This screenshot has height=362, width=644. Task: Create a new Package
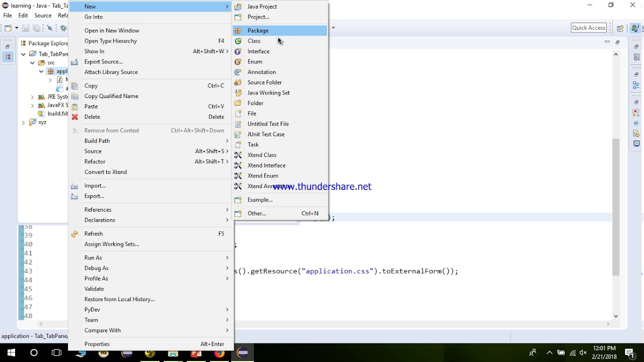point(280,31)
